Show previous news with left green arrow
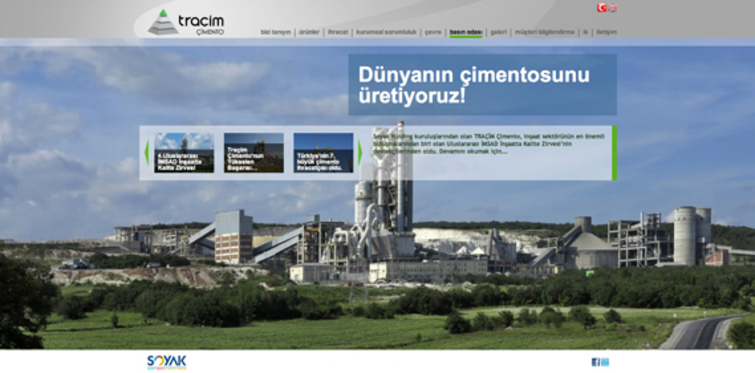Image resolution: width=755 pixels, height=373 pixels. point(147,153)
